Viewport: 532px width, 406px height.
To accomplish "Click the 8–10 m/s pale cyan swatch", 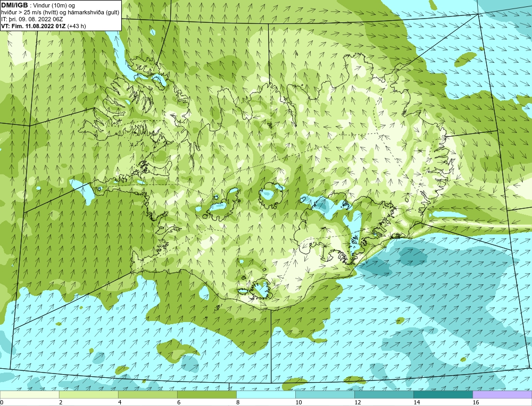I will click(265, 394).
